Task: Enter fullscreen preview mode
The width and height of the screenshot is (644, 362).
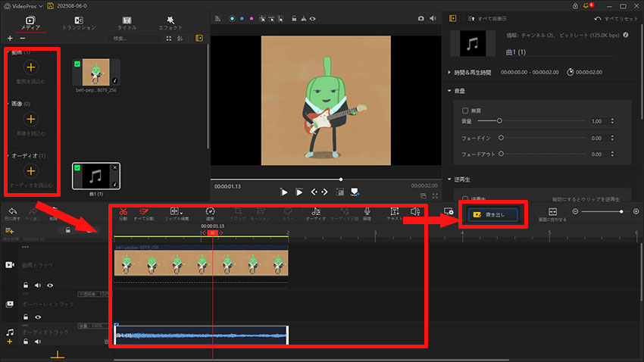Action: pyautogui.click(x=435, y=196)
